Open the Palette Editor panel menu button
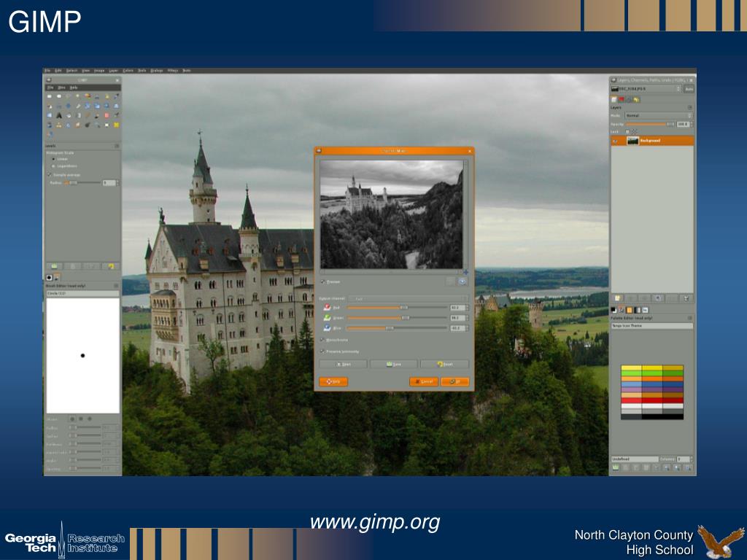This screenshot has width=747, height=560. [690, 318]
